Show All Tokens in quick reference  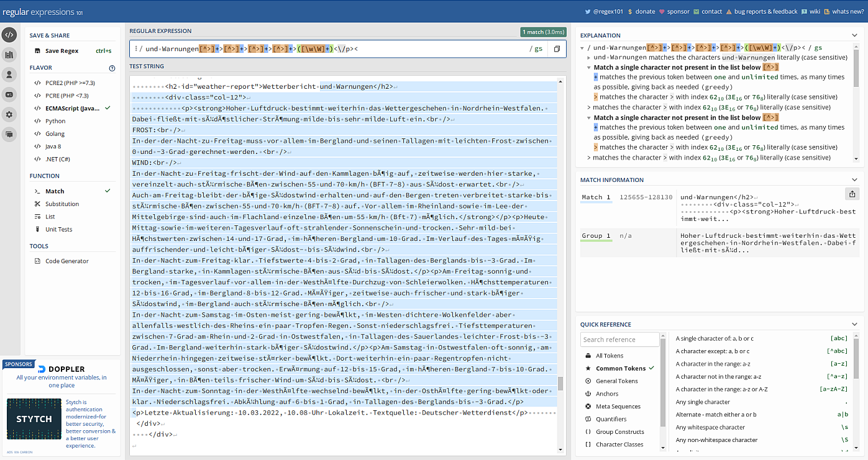[x=620, y=356]
